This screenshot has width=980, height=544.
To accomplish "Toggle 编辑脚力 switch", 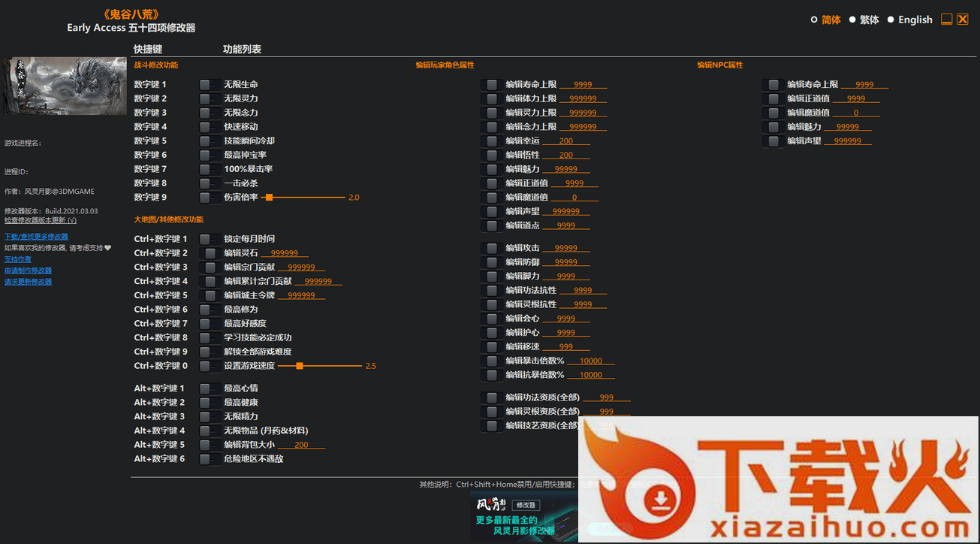I will [x=492, y=277].
